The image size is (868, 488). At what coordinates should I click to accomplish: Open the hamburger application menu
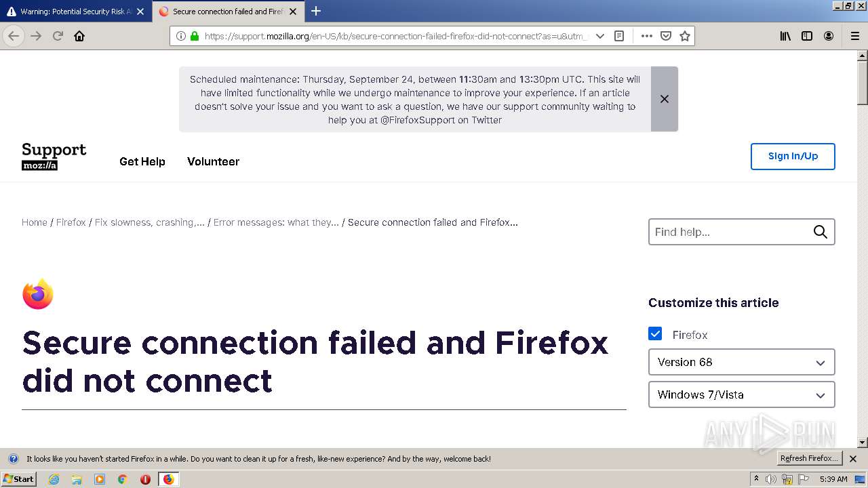855,37
